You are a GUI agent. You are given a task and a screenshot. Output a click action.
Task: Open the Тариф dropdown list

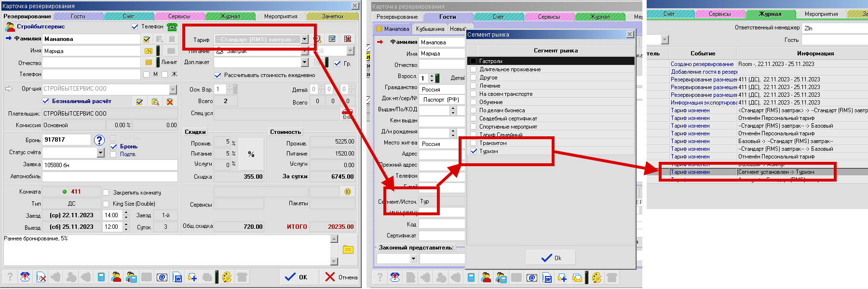(x=305, y=39)
